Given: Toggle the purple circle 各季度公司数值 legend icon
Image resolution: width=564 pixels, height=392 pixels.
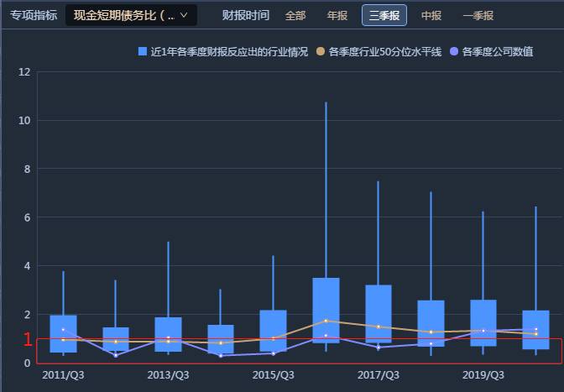Looking at the screenshot, I should [x=454, y=52].
